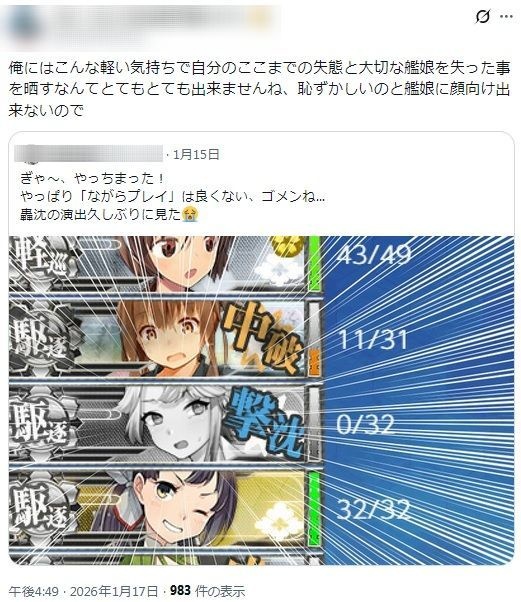
Task: Click the Grok slashed-circle icon
Action: (x=482, y=17)
